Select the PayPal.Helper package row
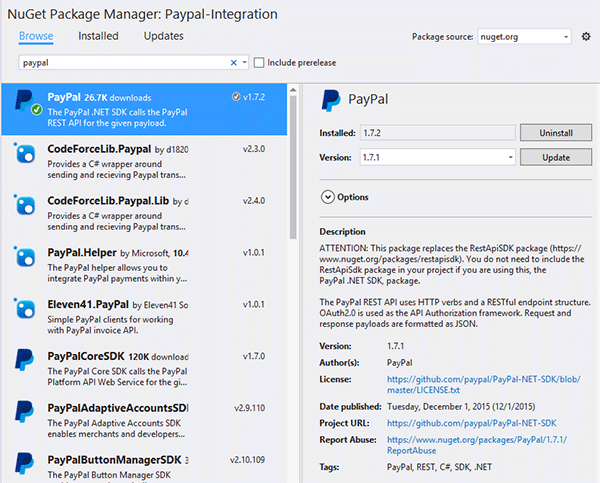This screenshot has width=600, height=483. [x=144, y=265]
